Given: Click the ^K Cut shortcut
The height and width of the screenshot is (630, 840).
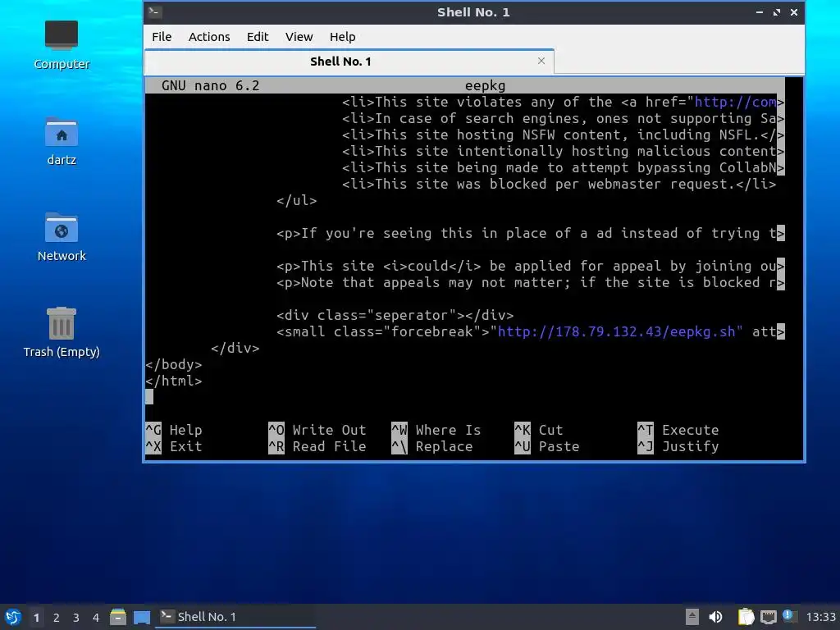Looking at the screenshot, I should (x=538, y=430).
